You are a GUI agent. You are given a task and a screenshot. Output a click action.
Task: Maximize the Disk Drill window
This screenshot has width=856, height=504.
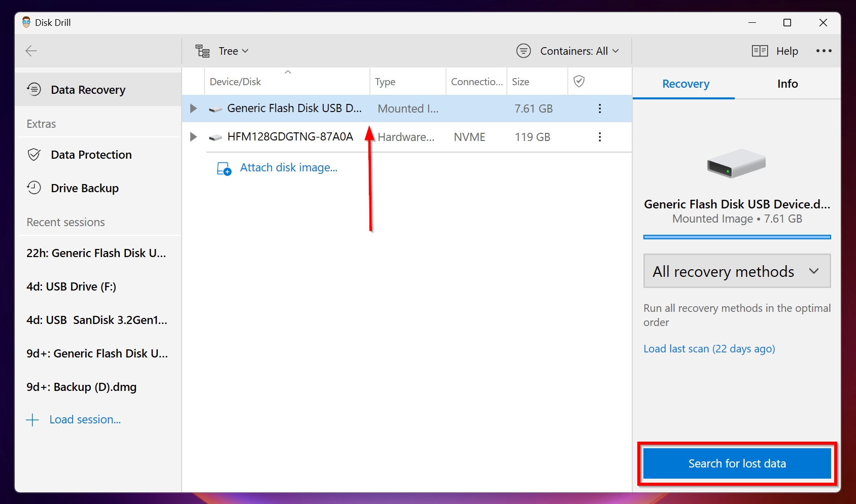[787, 22]
